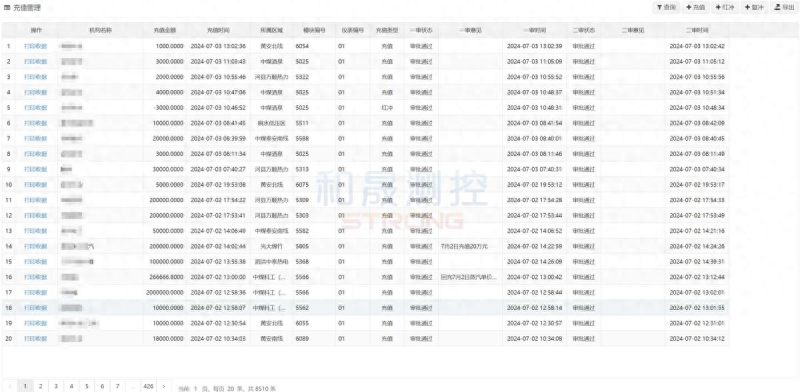Go to page 6 in pagination

102,386
